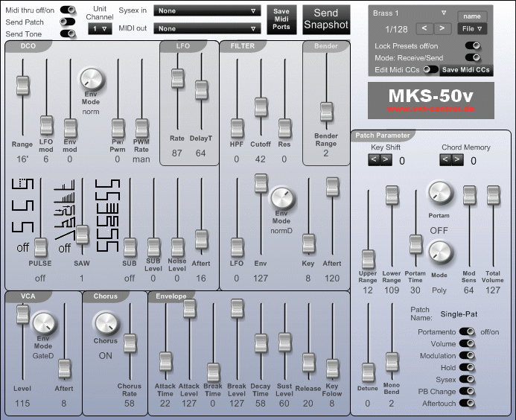Click the Filter Env Mode knob
The width and height of the screenshot is (516, 420).
pyautogui.click(x=281, y=198)
